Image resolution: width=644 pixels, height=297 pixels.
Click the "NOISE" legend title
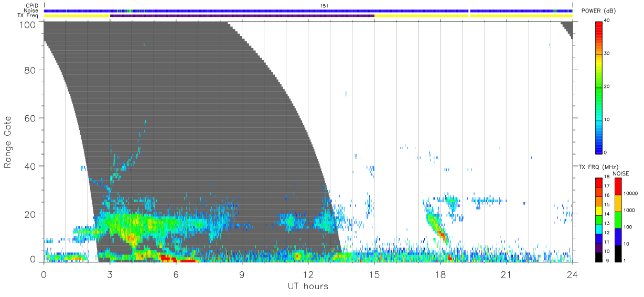point(621,173)
